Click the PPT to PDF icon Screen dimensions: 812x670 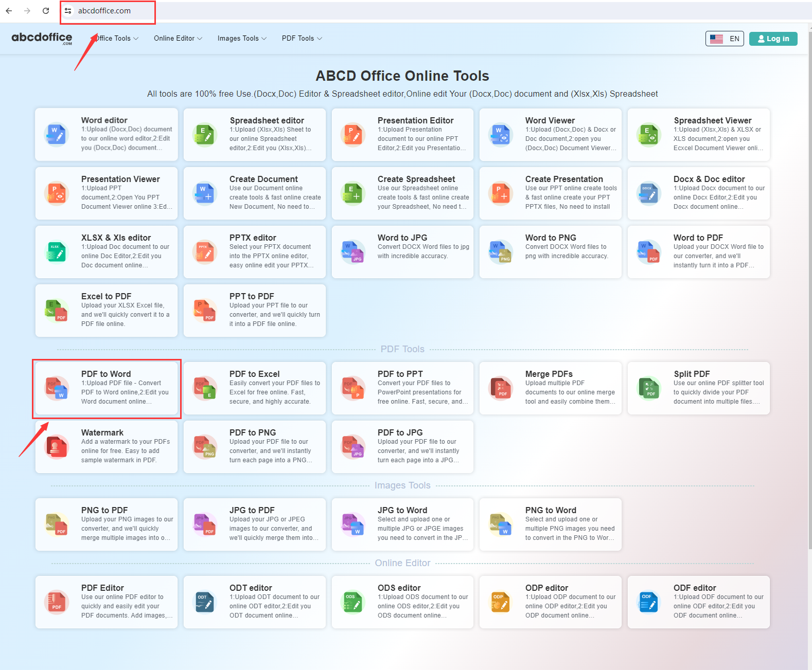[x=205, y=311]
